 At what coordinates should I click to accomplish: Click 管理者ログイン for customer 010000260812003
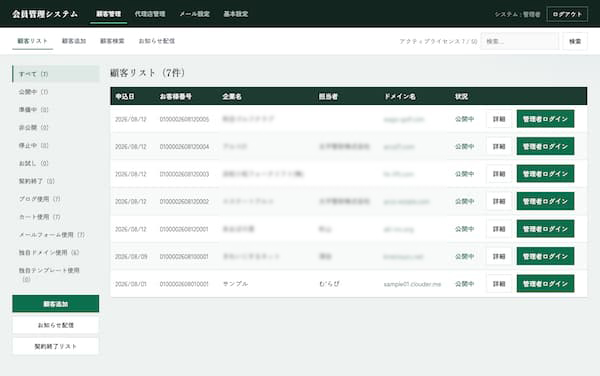click(545, 174)
